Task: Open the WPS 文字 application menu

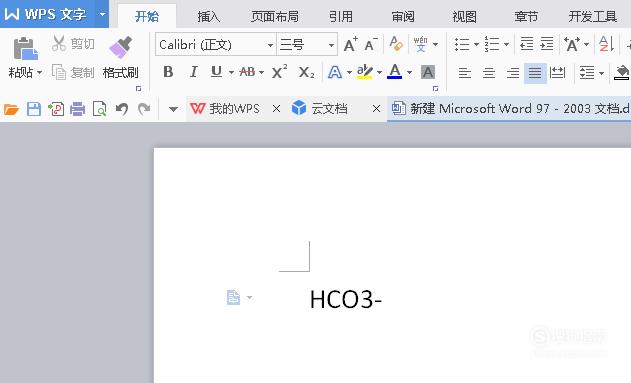Action: pos(54,14)
